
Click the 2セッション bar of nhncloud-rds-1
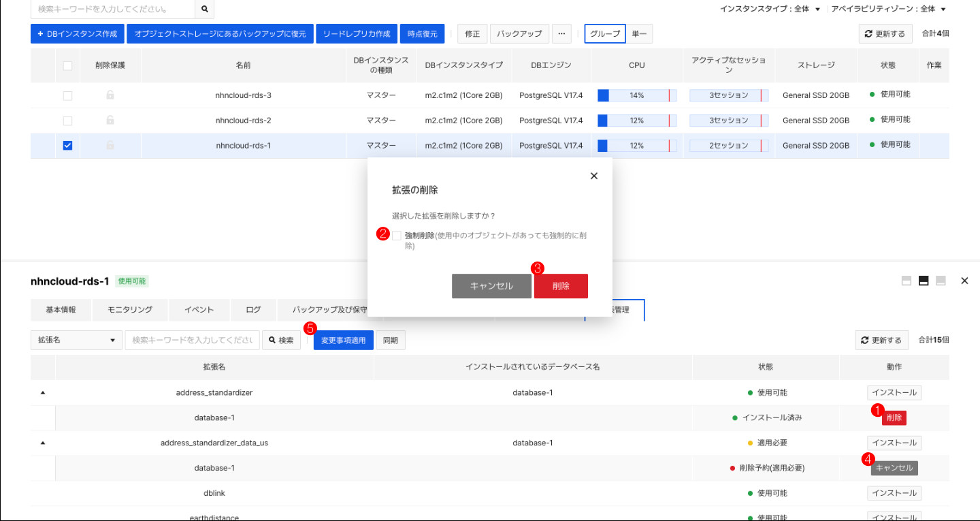[x=729, y=146]
